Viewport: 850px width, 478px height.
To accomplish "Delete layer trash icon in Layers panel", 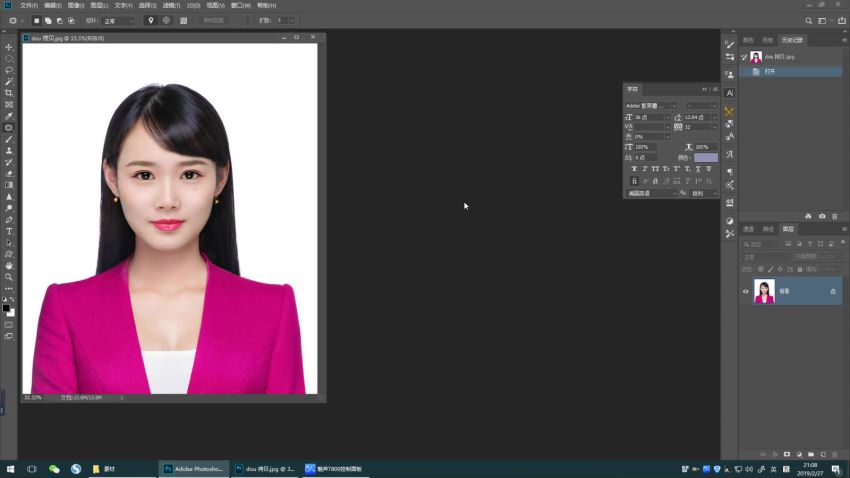I will pos(835,454).
